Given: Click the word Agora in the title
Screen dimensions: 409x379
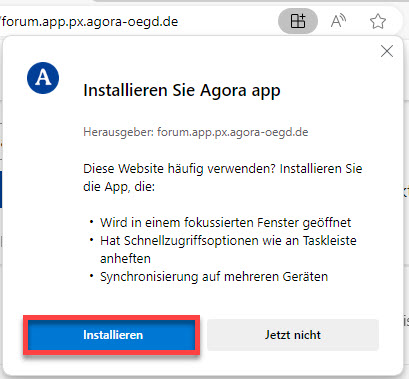Looking at the screenshot, I should click(223, 91).
